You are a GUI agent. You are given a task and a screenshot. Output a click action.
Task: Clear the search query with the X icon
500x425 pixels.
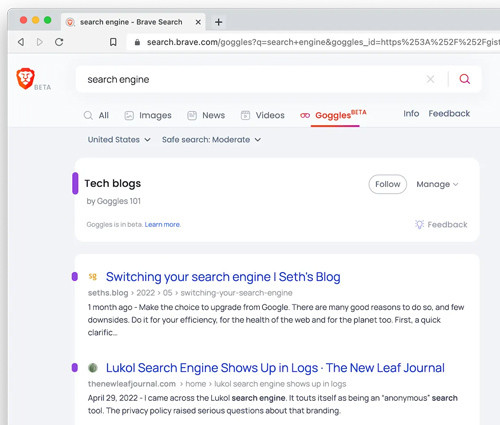coord(430,79)
